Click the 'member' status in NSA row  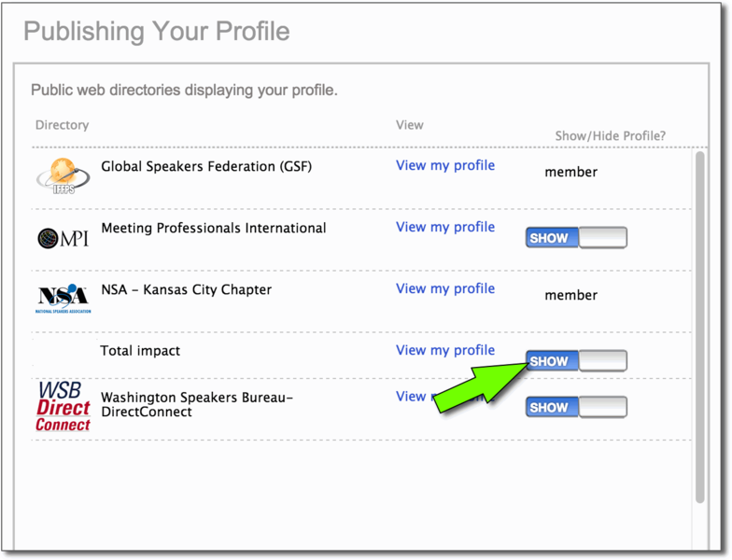point(571,295)
